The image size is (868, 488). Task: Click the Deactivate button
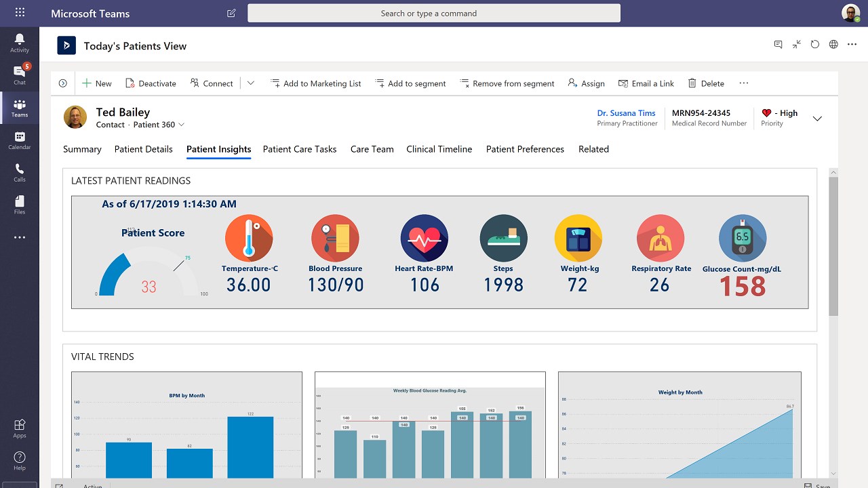[151, 83]
